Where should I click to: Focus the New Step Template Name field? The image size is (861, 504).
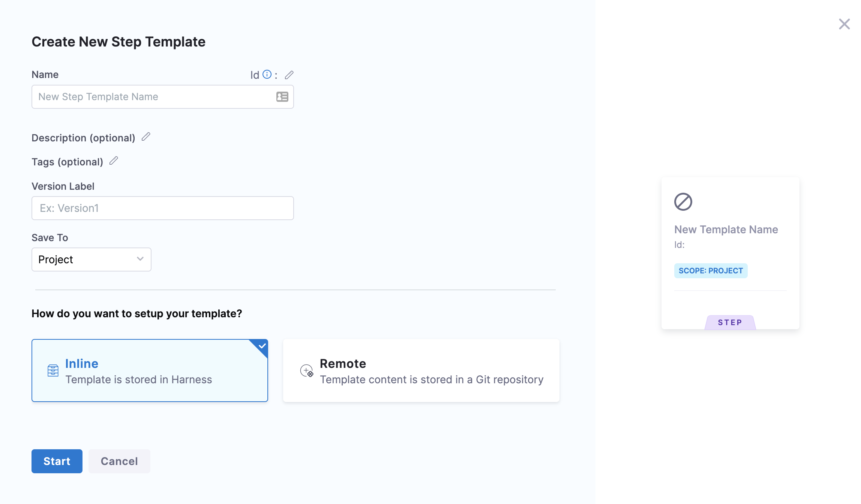[x=154, y=97]
